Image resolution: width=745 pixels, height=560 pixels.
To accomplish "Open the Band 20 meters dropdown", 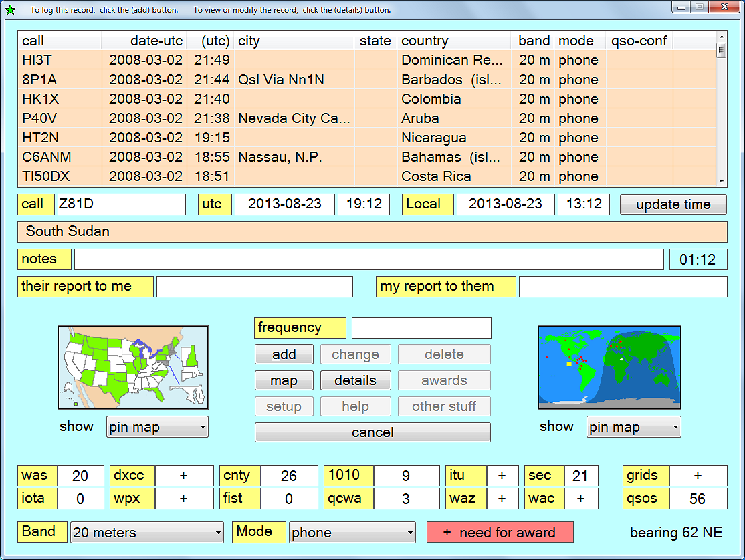I will (x=147, y=533).
